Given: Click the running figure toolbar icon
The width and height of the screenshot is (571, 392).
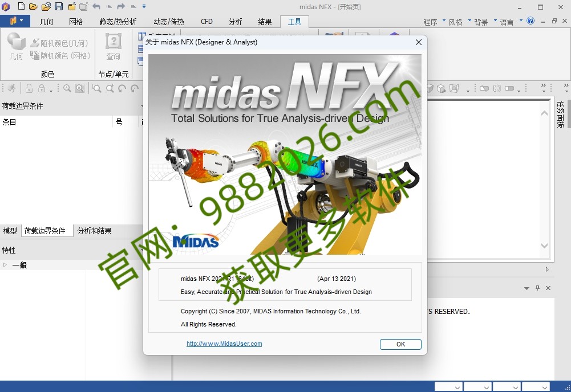Looking at the screenshot, I should pyautogui.click(x=12, y=88).
